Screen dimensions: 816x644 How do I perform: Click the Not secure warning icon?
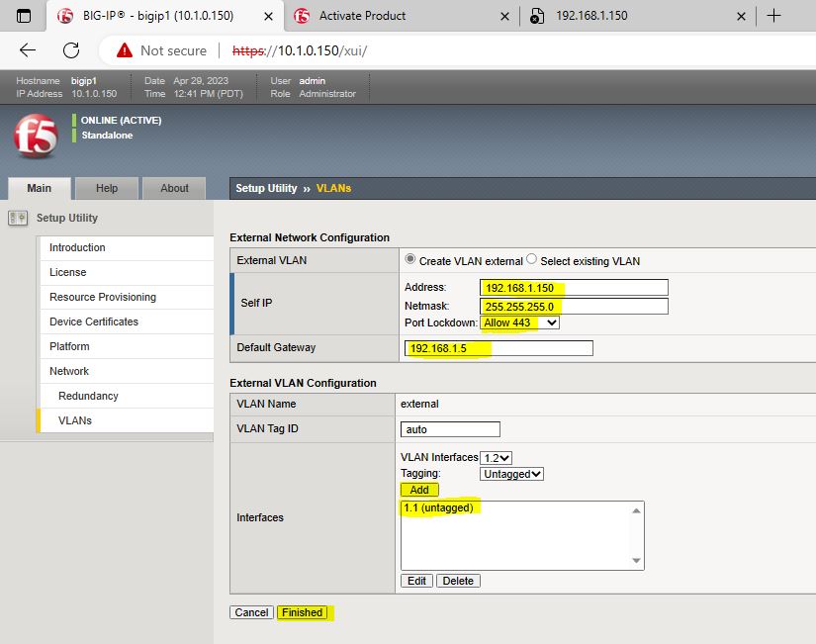[124, 50]
